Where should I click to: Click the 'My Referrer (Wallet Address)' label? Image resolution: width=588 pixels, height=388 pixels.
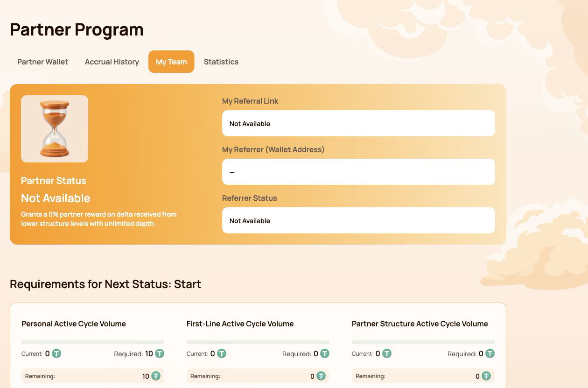pos(273,149)
